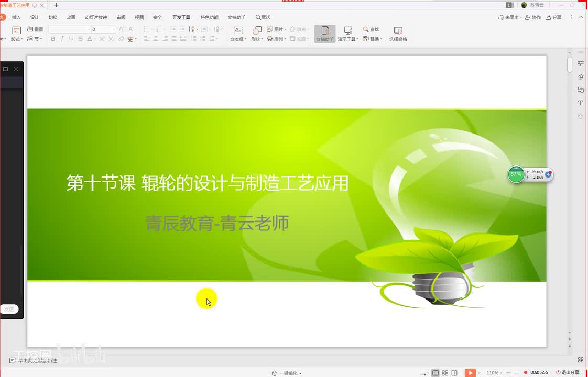588x377 pixels.
Task: Open the 插入 ribbon tab
Action: (16, 17)
